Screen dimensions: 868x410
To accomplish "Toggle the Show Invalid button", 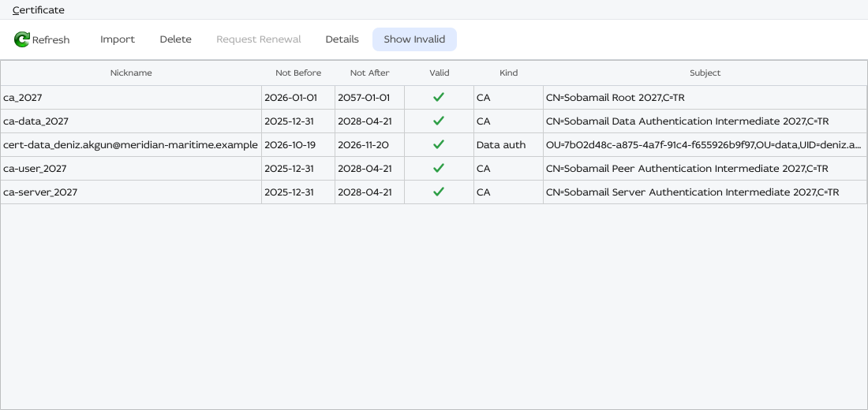I will tap(414, 39).
